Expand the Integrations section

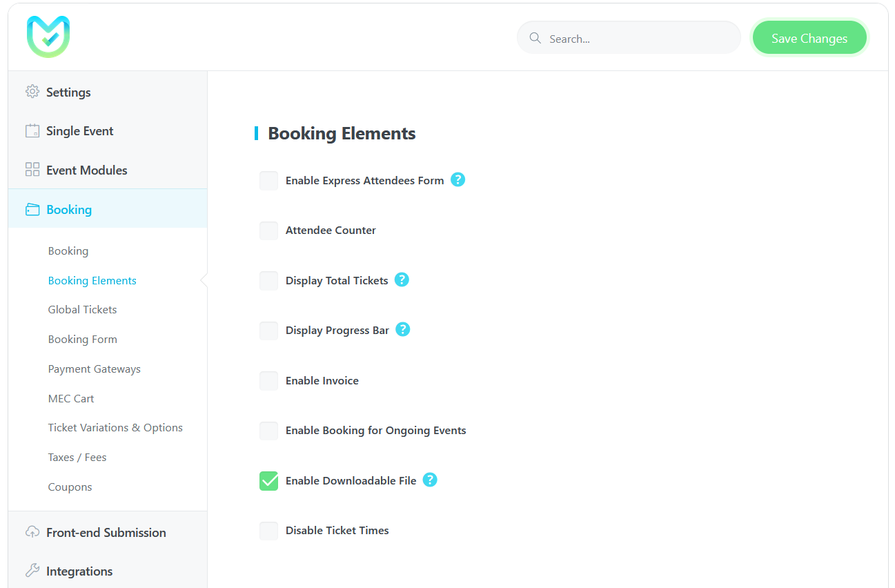pyautogui.click(x=108, y=571)
